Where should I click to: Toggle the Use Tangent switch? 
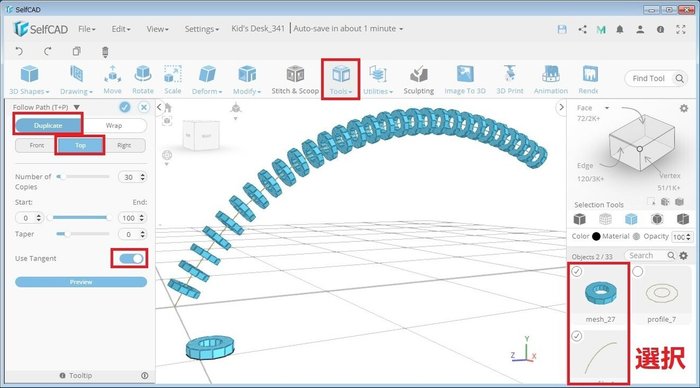tap(131, 259)
